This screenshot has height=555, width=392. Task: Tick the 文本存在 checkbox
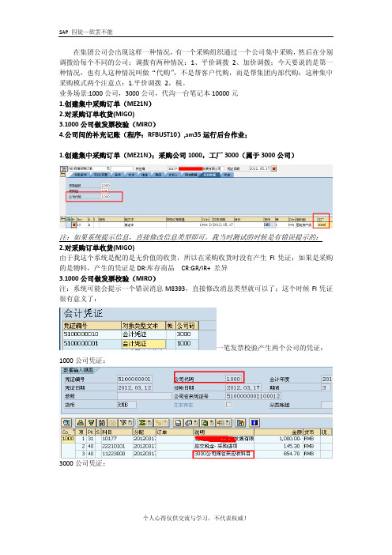[229, 405]
